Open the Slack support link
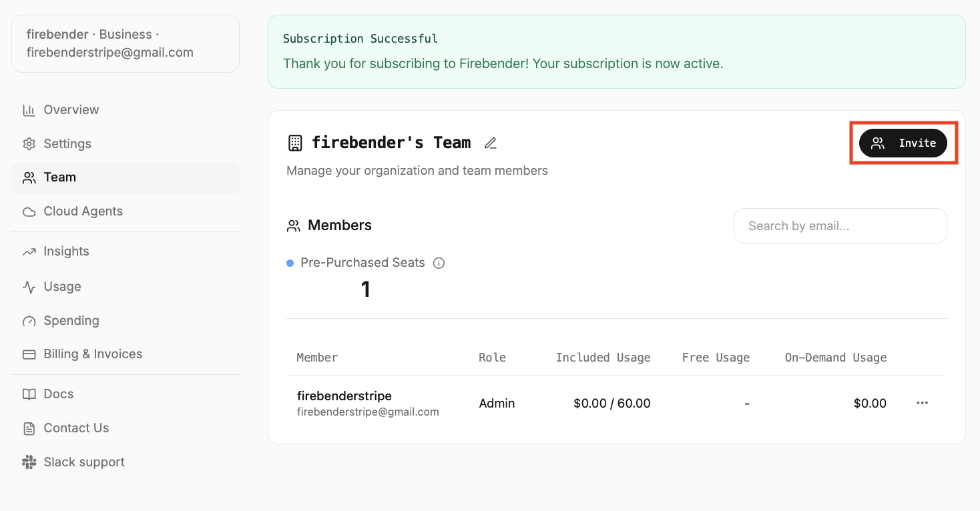 click(84, 462)
